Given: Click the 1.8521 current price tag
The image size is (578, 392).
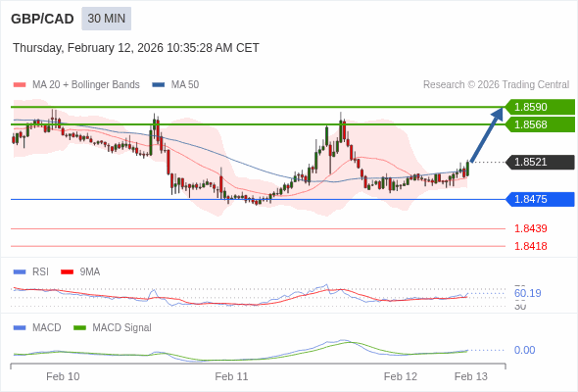Looking at the screenshot, I should coord(540,162).
